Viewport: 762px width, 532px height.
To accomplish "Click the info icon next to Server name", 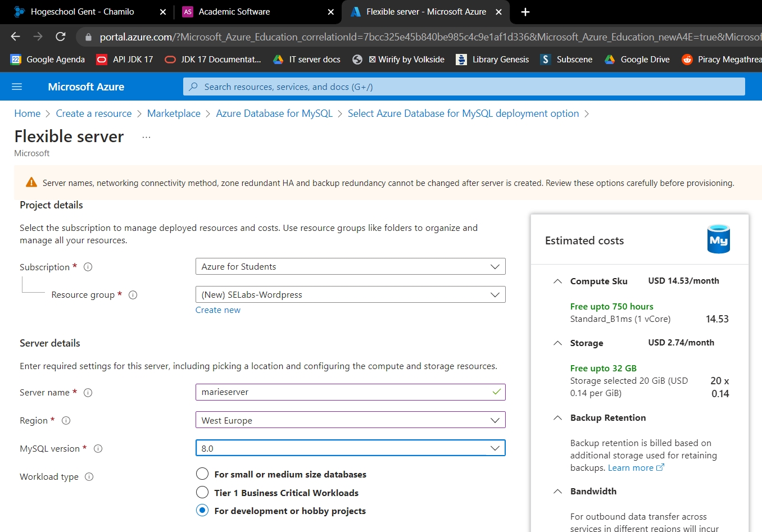I will click(88, 393).
